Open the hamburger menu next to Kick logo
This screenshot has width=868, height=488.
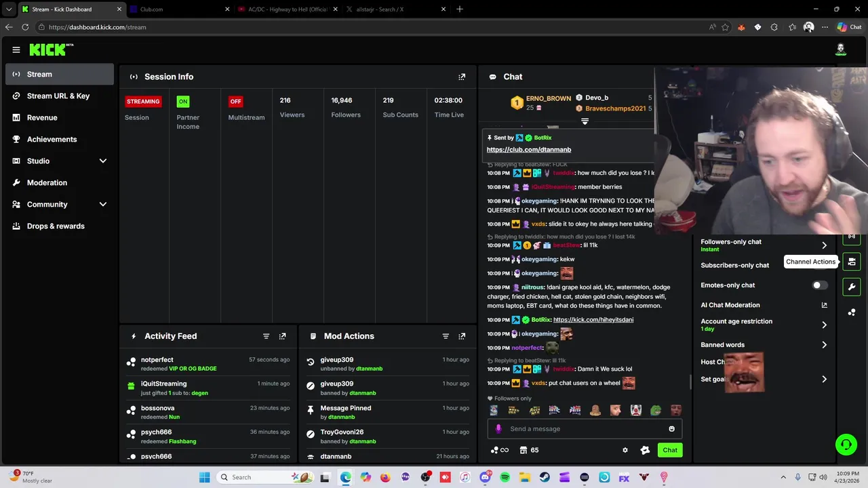16,49
